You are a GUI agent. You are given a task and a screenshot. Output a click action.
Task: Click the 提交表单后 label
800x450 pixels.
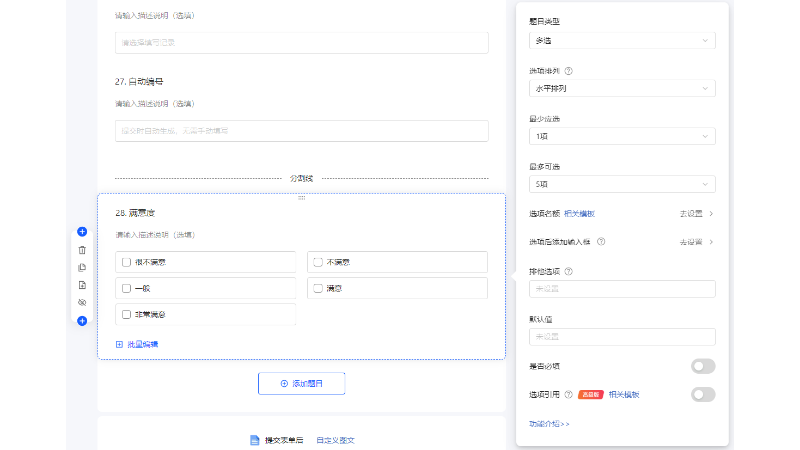[x=284, y=440]
